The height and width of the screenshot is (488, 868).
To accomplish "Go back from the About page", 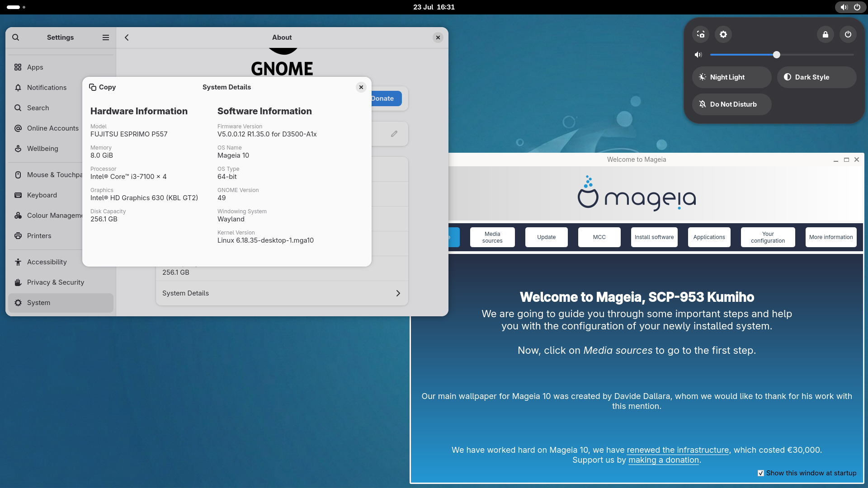I will [x=127, y=38].
